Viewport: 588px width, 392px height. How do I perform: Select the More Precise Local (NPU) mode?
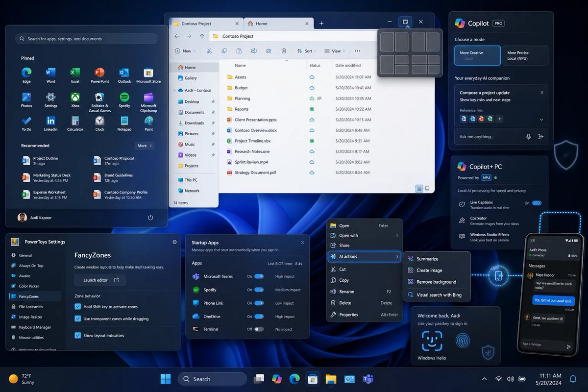[525, 55]
